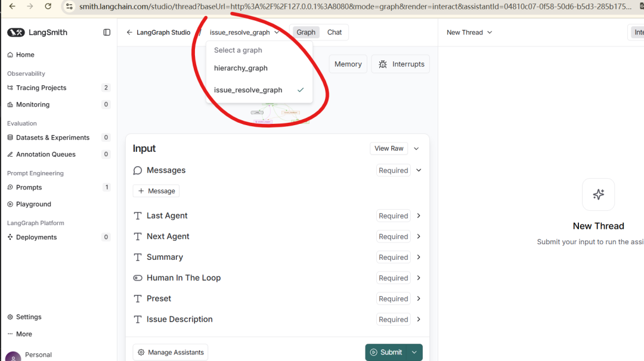Open the Interrupts panel
The width and height of the screenshot is (644, 361).
(401, 64)
